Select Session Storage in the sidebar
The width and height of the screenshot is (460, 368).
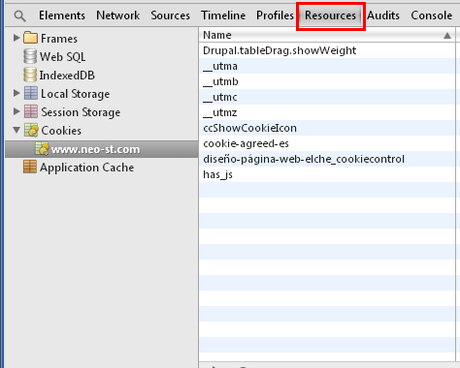[x=81, y=112]
